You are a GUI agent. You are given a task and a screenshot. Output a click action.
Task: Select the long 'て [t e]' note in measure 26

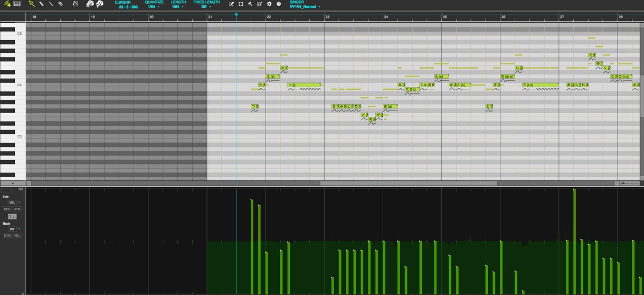[x=540, y=85]
